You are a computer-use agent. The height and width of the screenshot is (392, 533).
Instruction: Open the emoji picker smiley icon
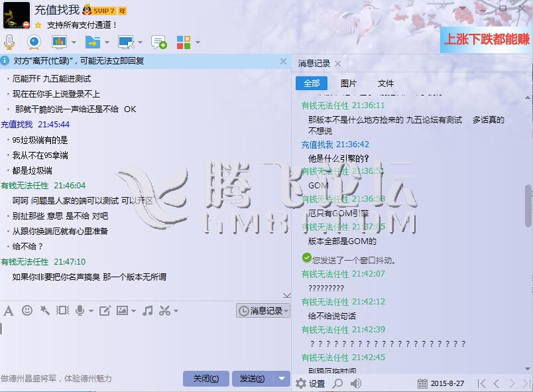coord(27,310)
